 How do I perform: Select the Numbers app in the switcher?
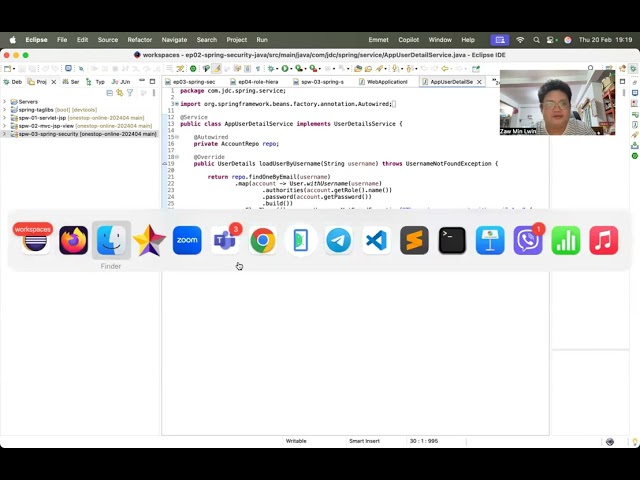click(x=566, y=240)
